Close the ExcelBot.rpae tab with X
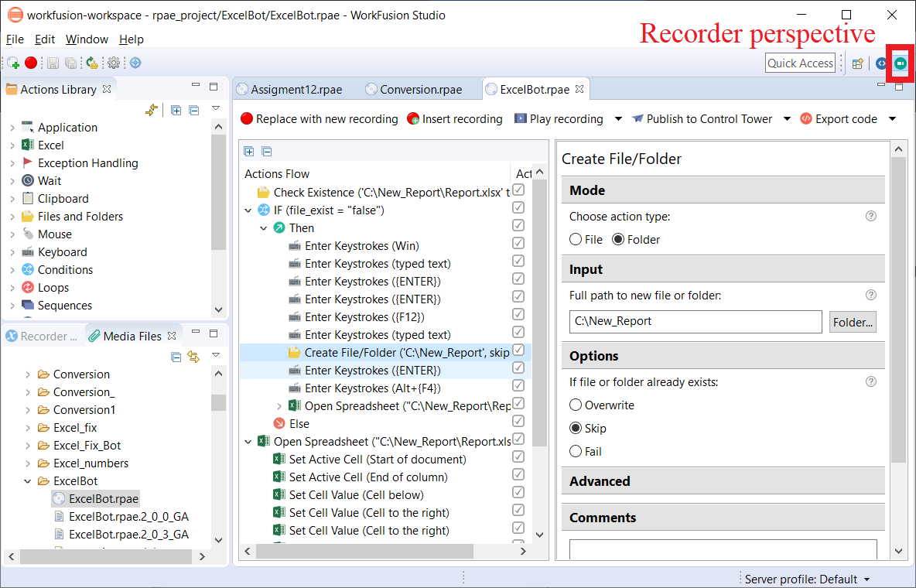The width and height of the screenshot is (916, 588). (x=579, y=89)
